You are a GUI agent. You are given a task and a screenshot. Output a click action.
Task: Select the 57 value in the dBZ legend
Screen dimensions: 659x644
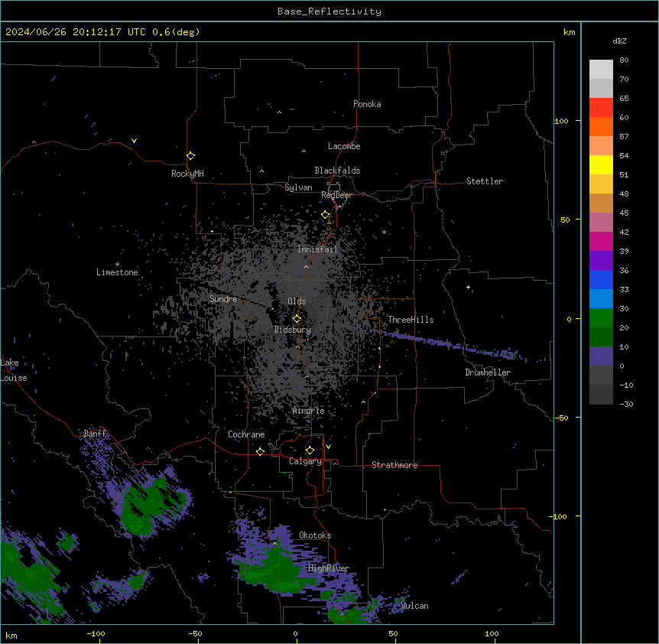coord(624,137)
